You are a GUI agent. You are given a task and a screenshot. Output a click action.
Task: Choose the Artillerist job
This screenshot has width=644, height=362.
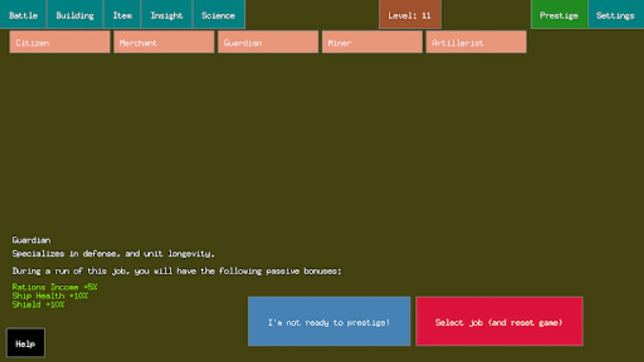[x=476, y=42]
